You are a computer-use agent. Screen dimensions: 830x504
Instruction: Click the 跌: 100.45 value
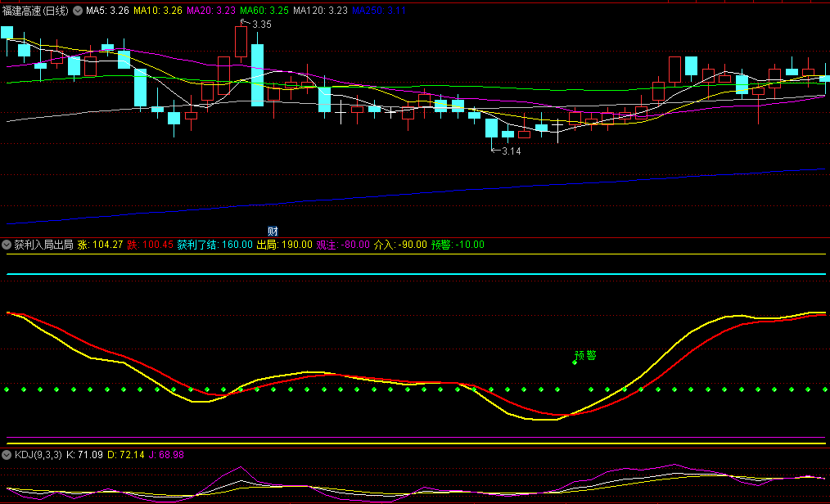click(x=151, y=245)
